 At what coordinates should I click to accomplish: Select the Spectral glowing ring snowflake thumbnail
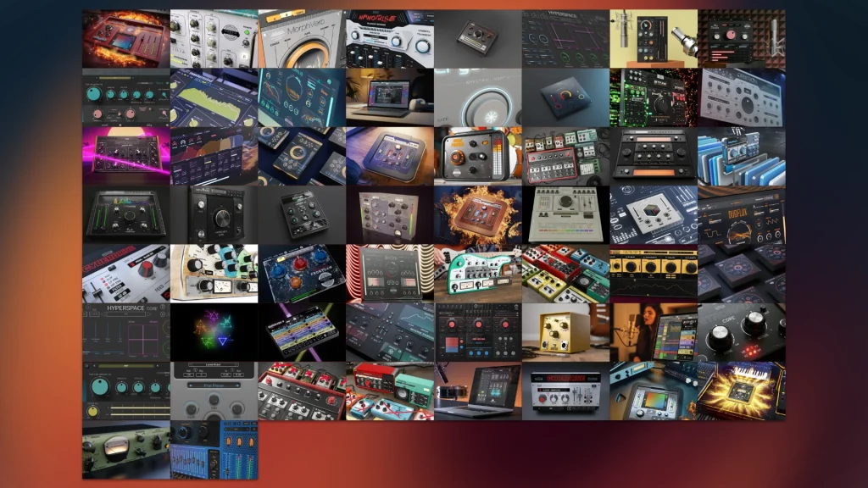(478, 97)
